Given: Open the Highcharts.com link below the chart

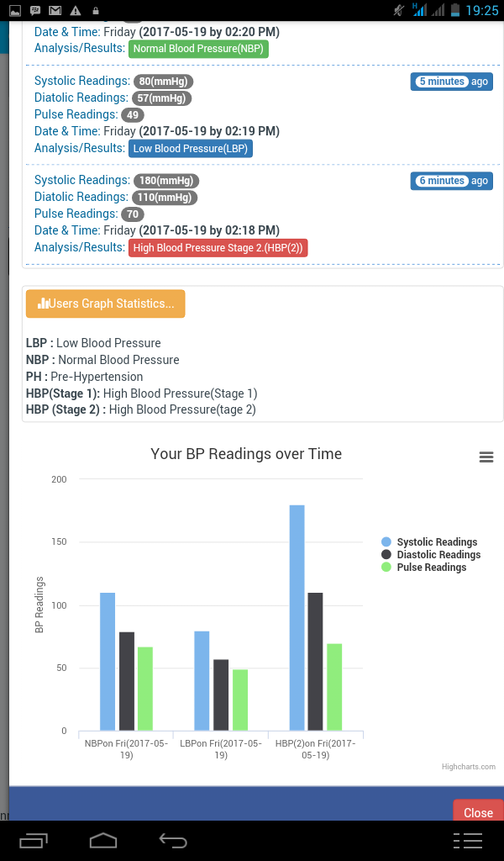Looking at the screenshot, I should [469, 766].
